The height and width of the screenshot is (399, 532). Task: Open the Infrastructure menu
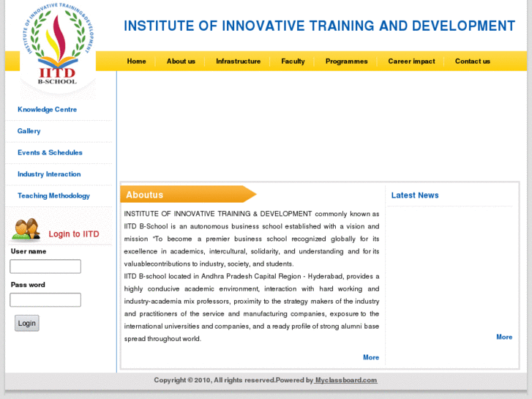[x=238, y=61]
